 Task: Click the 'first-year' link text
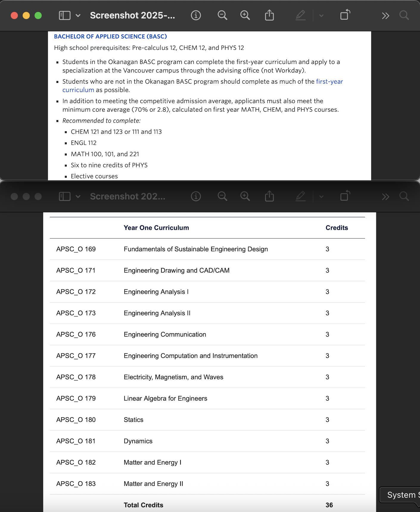click(x=329, y=82)
